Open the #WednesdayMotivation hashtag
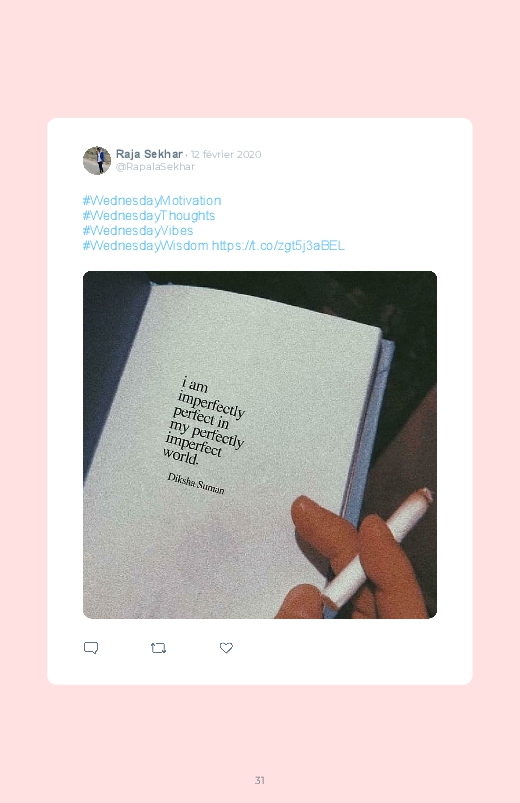520x803 pixels. click(152, 201)
